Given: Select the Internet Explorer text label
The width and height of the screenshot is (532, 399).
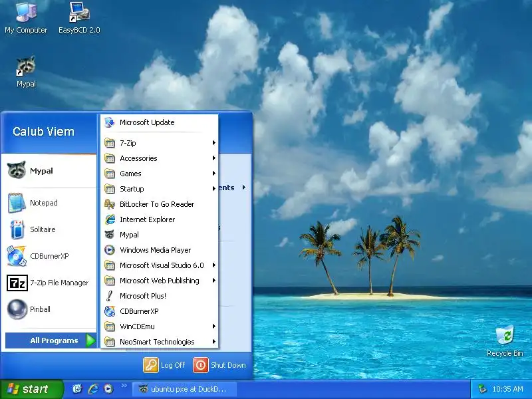Looking at the screenshot, I should point(147,219).
